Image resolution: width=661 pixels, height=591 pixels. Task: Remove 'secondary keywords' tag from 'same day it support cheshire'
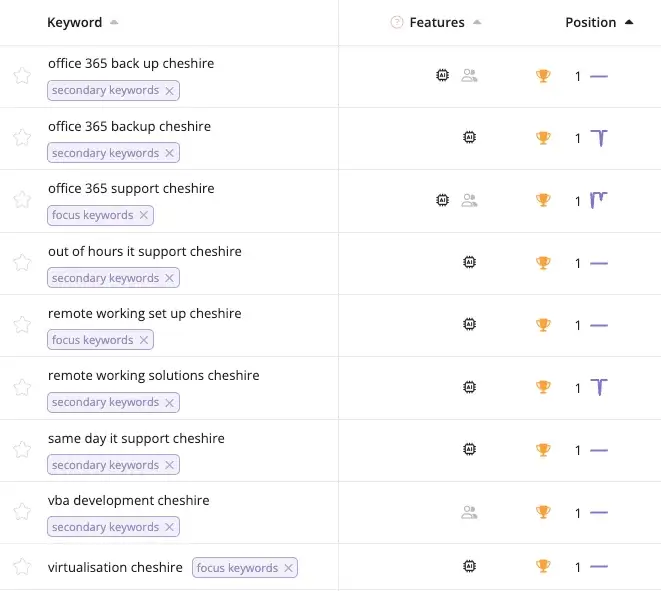pyautogui.click(x=170, y=465)
